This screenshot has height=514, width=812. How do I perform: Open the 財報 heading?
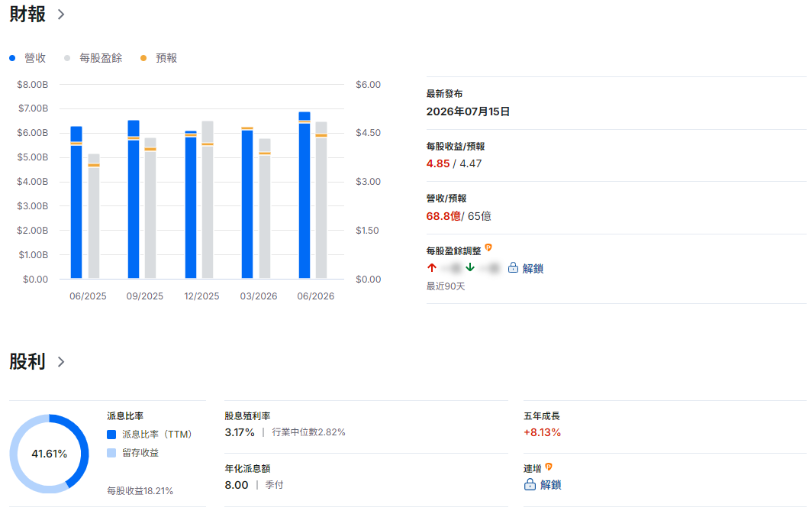27,15
